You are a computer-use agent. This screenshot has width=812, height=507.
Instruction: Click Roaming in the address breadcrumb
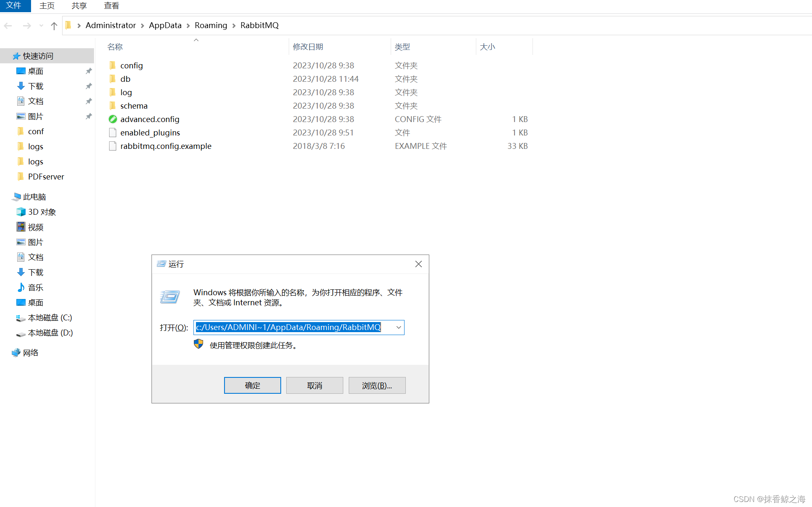[x=211, y=25]
